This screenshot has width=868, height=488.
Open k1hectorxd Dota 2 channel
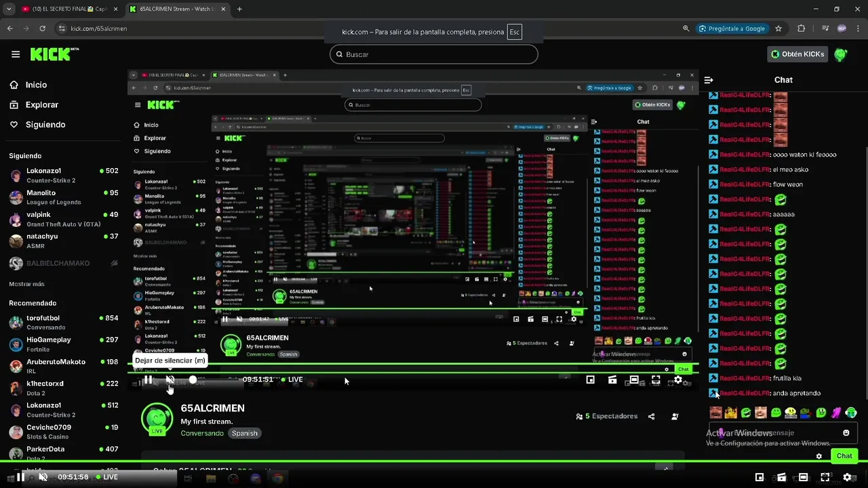coord(64,388)
